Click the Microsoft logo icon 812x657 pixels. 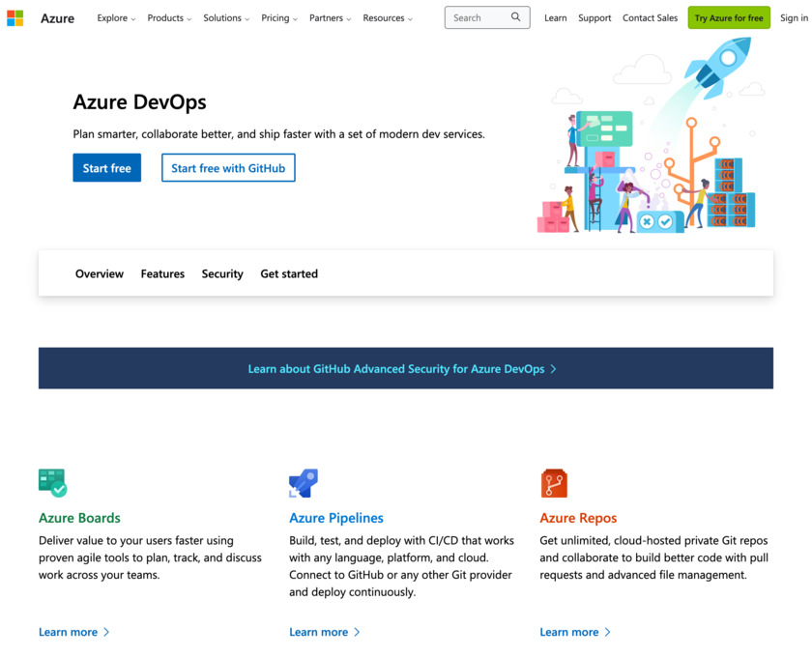point(15,18)
